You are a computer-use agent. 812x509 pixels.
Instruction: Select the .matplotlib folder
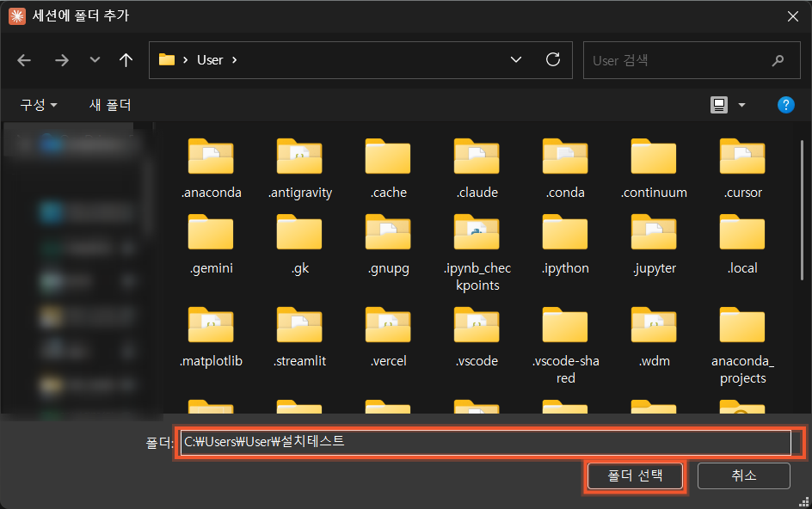coord(212,337)
